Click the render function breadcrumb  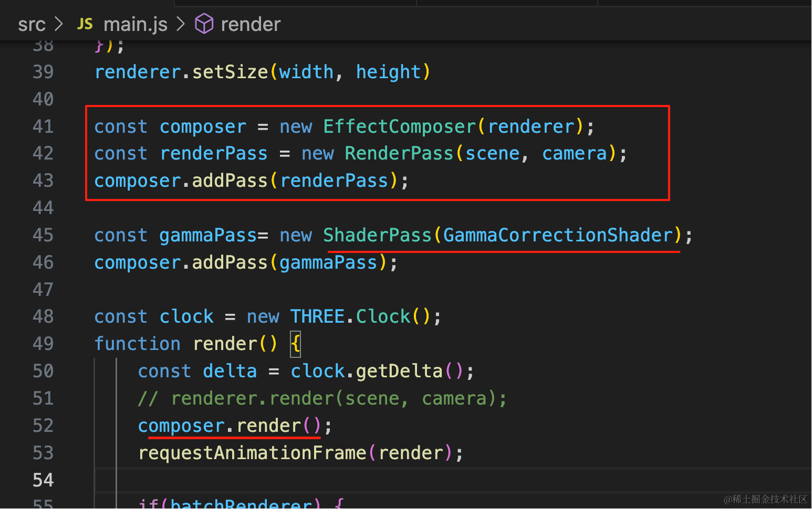pyautogui.click(x=251, y=25)
